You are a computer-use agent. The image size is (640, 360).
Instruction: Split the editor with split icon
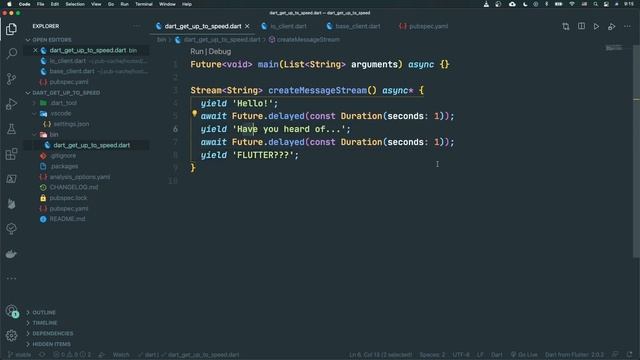point(581,27)
